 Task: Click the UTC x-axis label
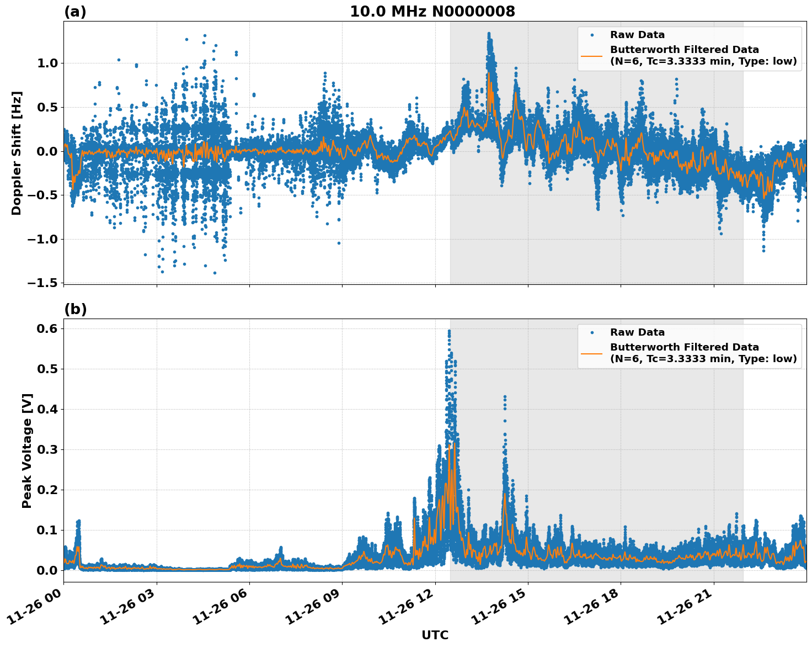[435, 635]
